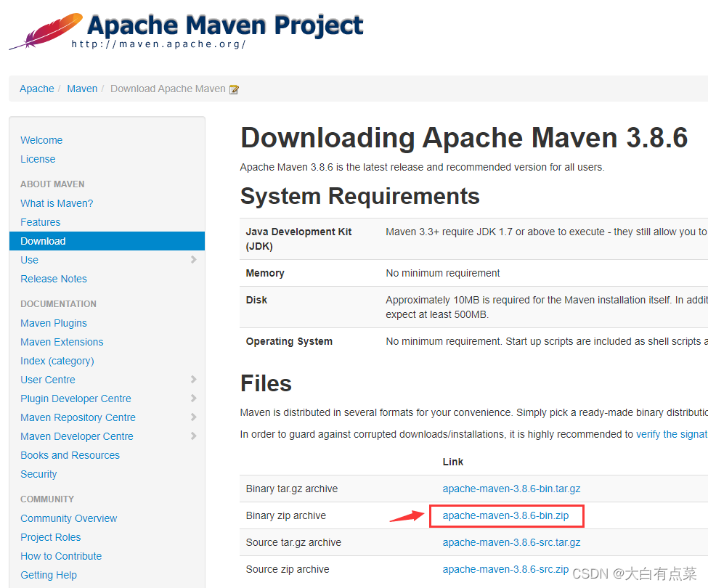
Task: Click the Apache Maven Project title banner
Action: tap(225, 25)
